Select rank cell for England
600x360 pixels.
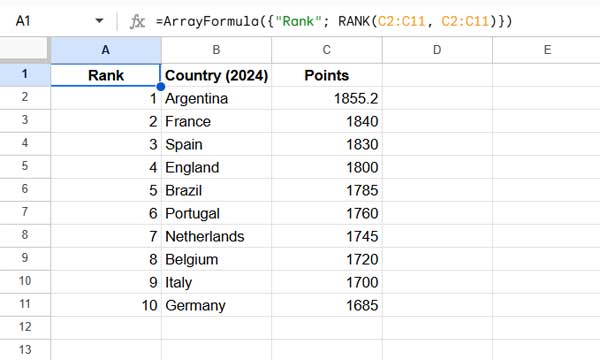(106, 167)
